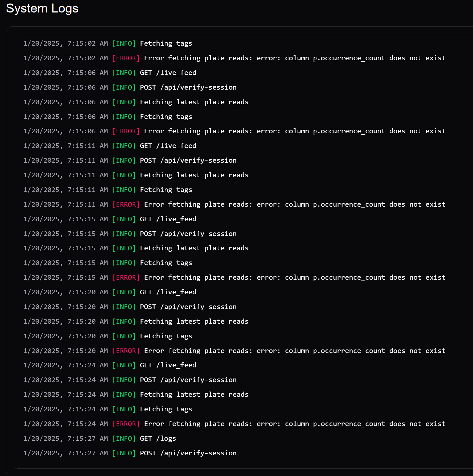473x476 pixels.
Task: Select the 7:15:11 Fetching tags line
Action: (166, 190)
